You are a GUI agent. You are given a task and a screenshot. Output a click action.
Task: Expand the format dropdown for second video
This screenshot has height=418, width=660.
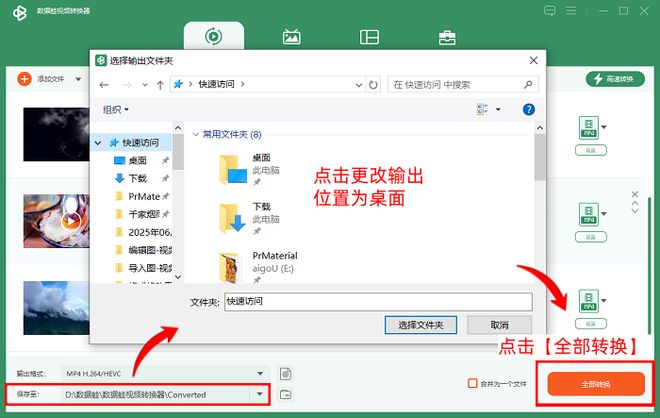coord(604,214)
